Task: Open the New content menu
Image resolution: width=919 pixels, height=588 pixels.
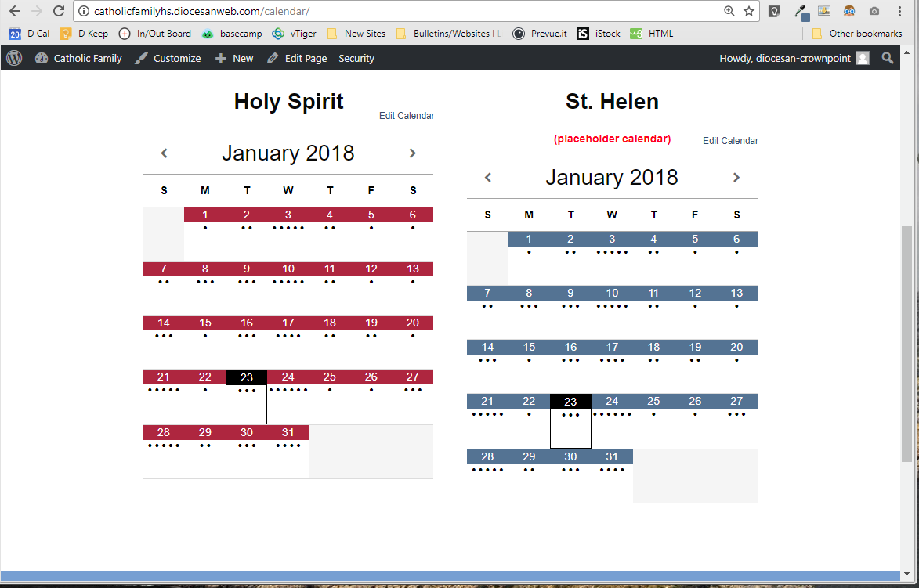Action: (234, 58)
